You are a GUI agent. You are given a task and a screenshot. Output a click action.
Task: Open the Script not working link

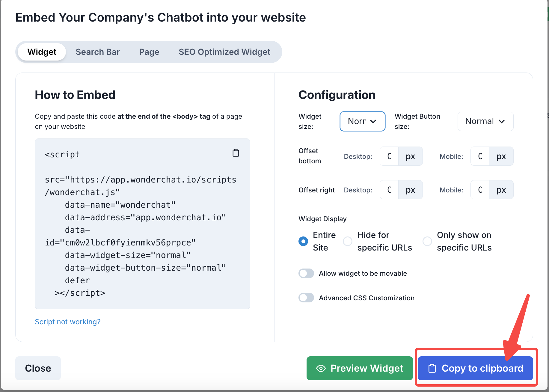pyautogui.click(x=68, y=322)
